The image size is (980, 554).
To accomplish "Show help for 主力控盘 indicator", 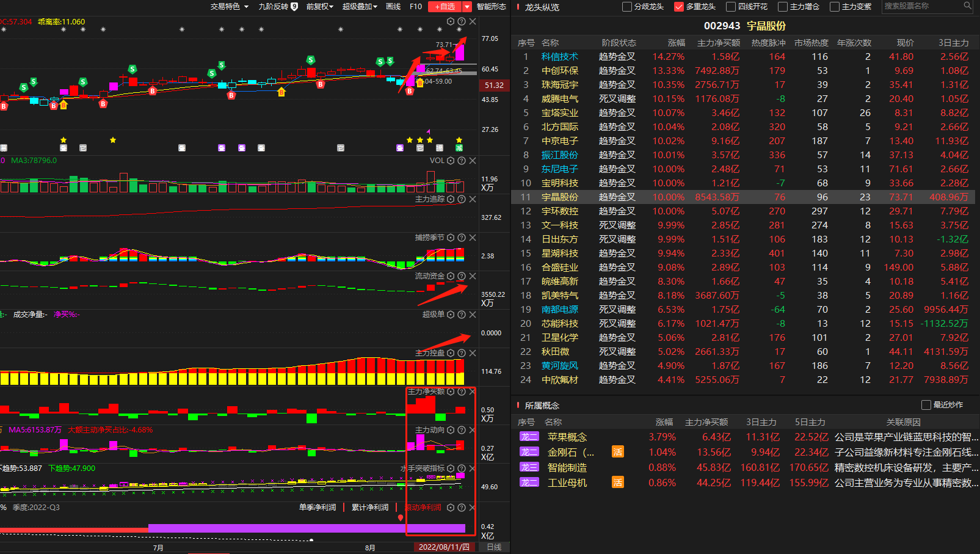I will (x=462, y=353).
